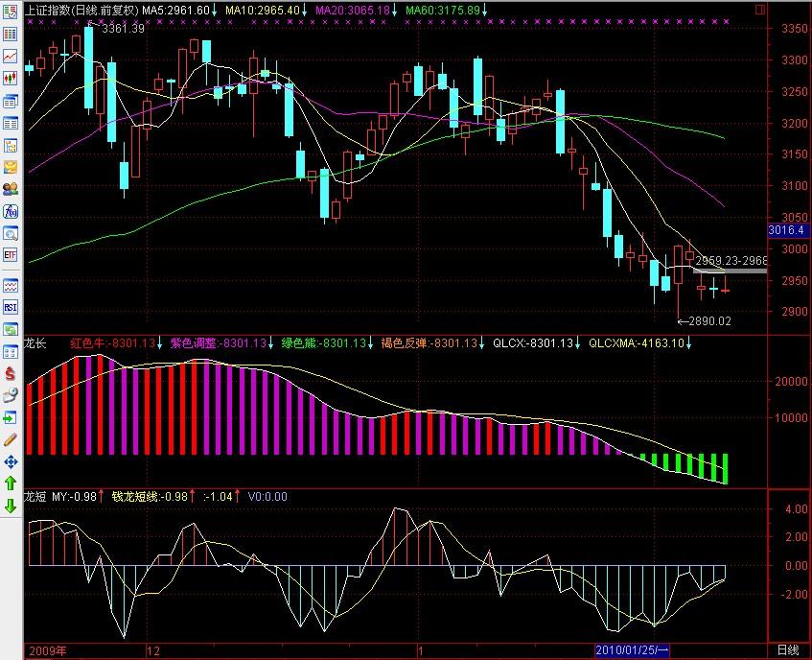The image size is (812, 660).
Task: Click the red line trend chart icon
Action: click(11, 57)
